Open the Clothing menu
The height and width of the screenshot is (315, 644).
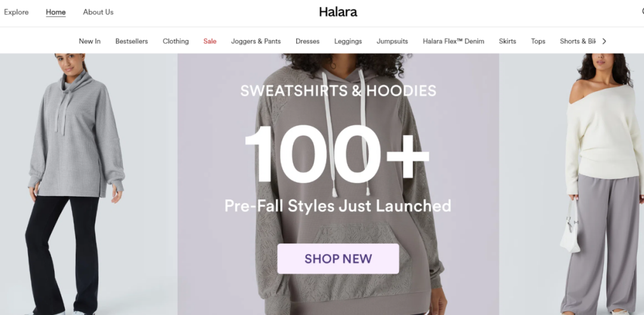click(176, 41)
